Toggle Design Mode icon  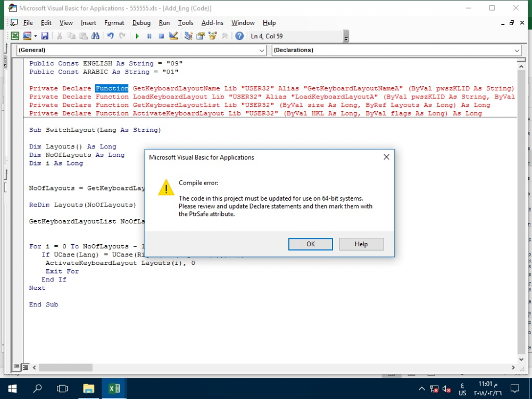tap(173, 36)
